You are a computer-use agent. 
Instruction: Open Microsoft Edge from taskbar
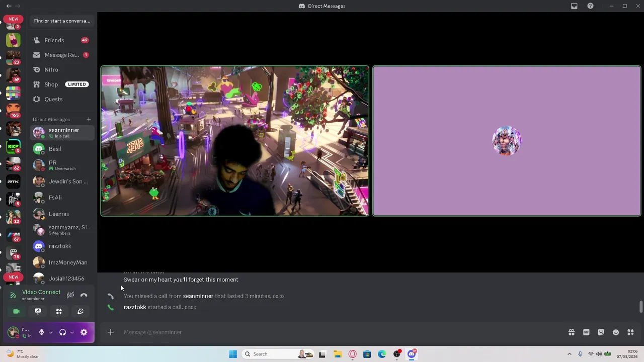(382, 354)
